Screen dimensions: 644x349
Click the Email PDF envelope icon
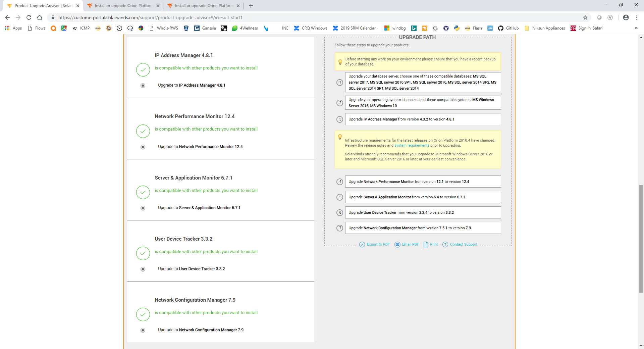click(397, 244)
